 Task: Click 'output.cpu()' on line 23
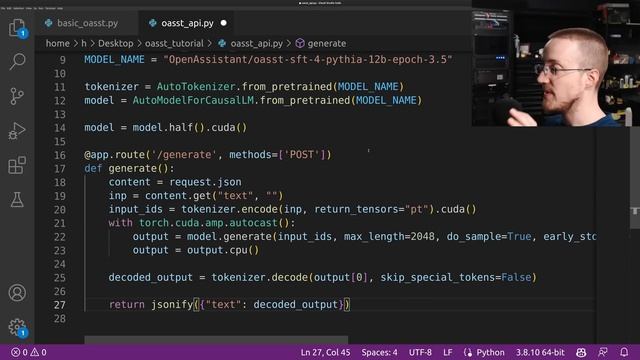(x=223, y=250)
